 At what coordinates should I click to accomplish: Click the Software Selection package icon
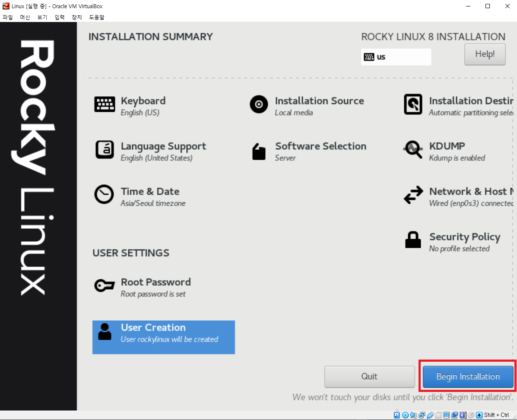pyautogui.click(x=259, y=152)
